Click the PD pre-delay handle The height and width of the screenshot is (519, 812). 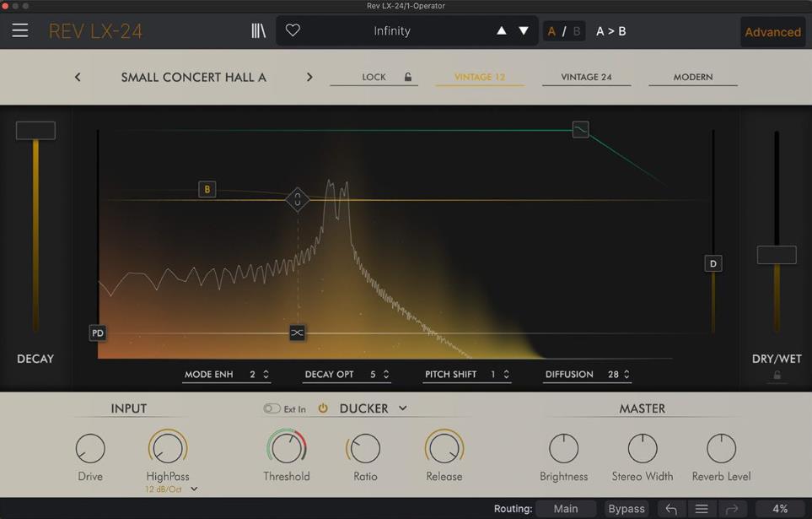[97, 332]
